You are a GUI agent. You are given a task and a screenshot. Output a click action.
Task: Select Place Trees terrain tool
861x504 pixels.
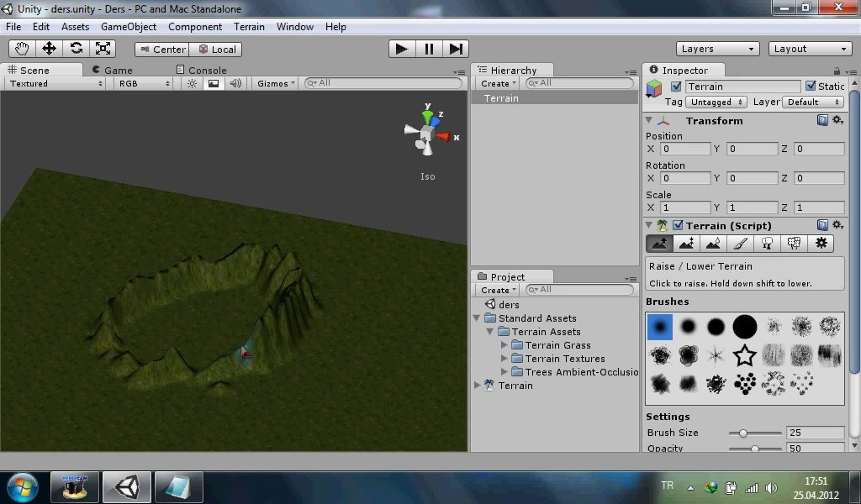[x=767, y=244]
